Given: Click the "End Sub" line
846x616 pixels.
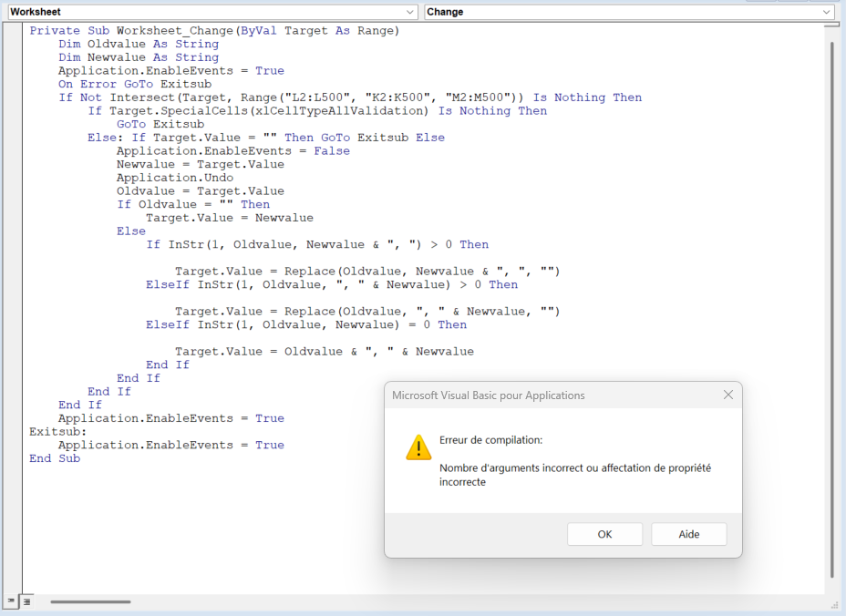Looking at the screenshot, I should point(55,458).
